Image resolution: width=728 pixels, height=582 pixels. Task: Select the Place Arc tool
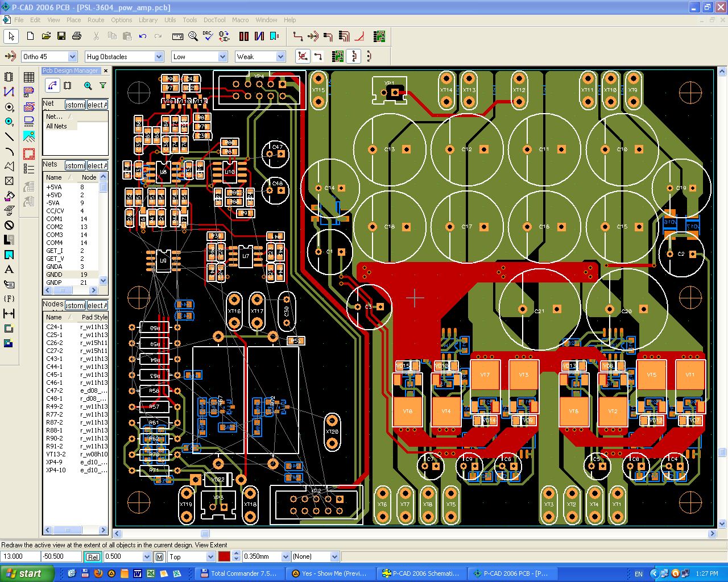click(9, 151)
